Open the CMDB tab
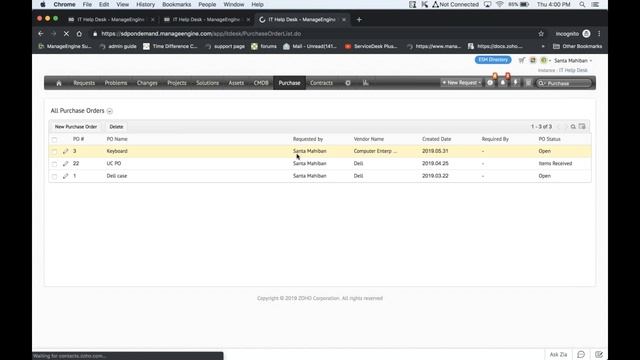640x360 pixels. [261, 83]
